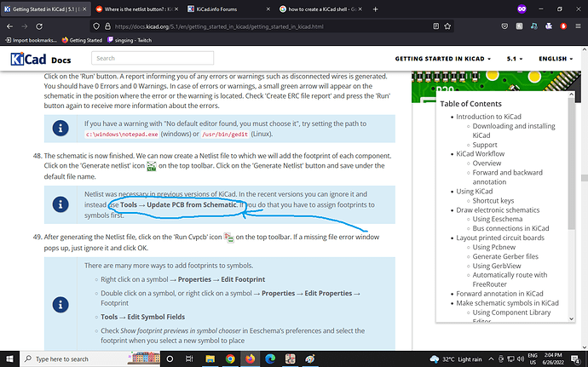This screenshot has width=588, height=367.
Task: Open the 5.1 version dropdown
Action: click(x=515, y=59)
